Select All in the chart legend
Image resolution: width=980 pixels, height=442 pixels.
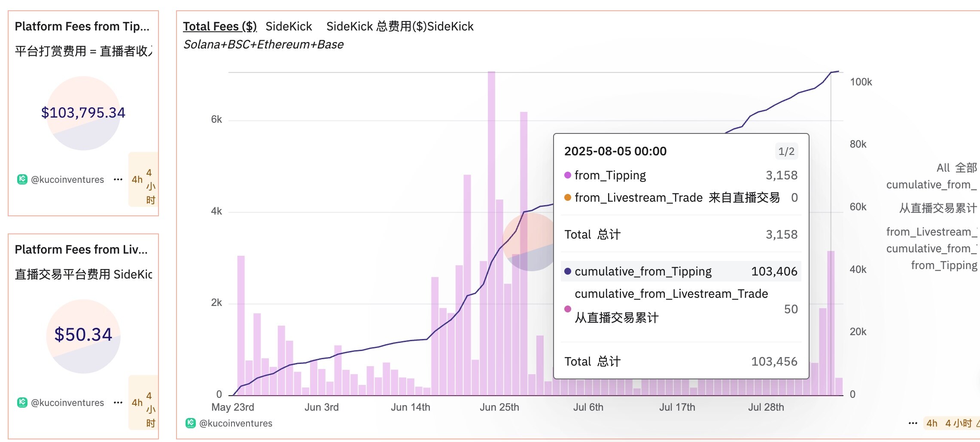click(x=956, y=168)
